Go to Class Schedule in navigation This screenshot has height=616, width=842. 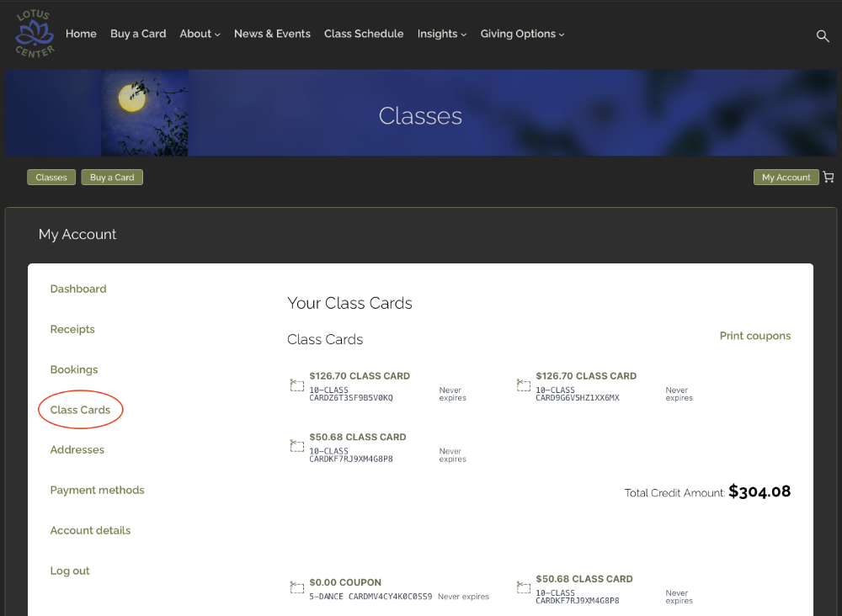pyautogui.click(x=364, y=35)
